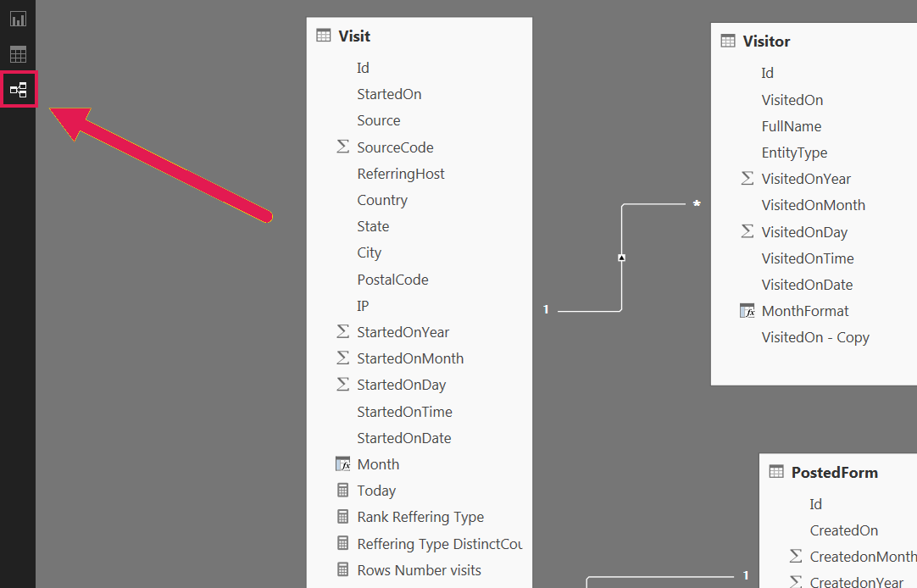
Task: Select the StartedOnDate field
Action: (404, 438)
